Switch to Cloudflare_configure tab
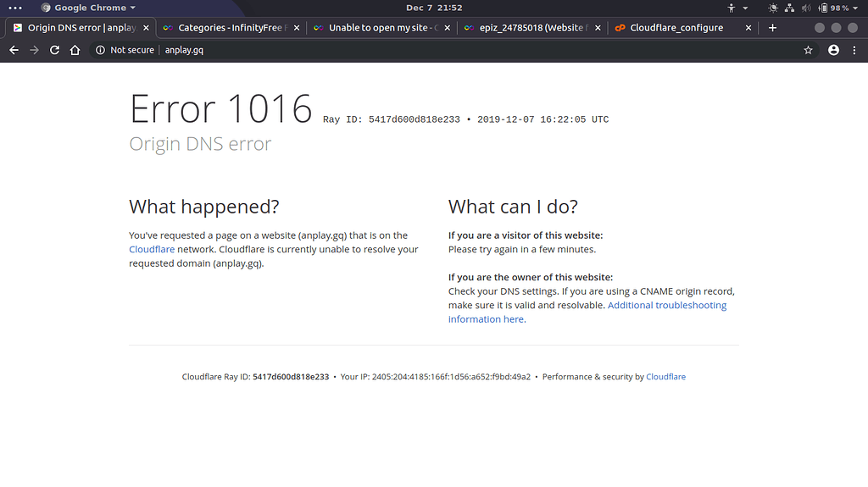Image resolution: width=868 pixels, height=487 pixels. coord(682,28)
